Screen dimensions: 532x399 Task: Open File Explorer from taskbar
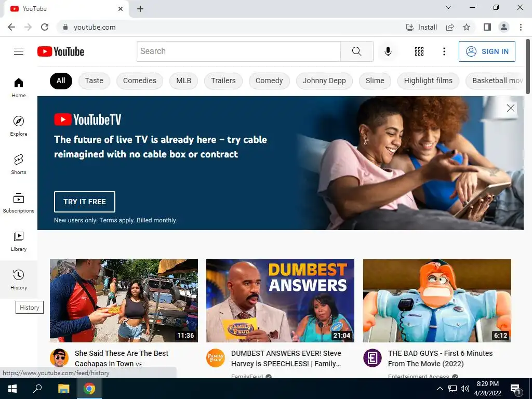pyautogui.click(x=63, y=389)
